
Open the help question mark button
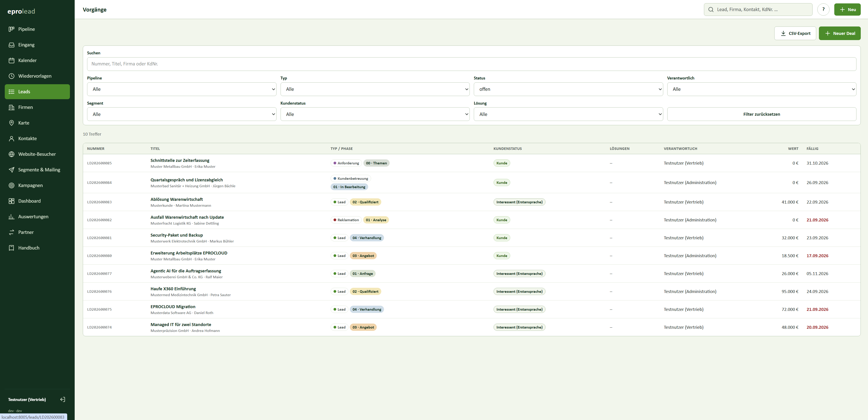823,10
